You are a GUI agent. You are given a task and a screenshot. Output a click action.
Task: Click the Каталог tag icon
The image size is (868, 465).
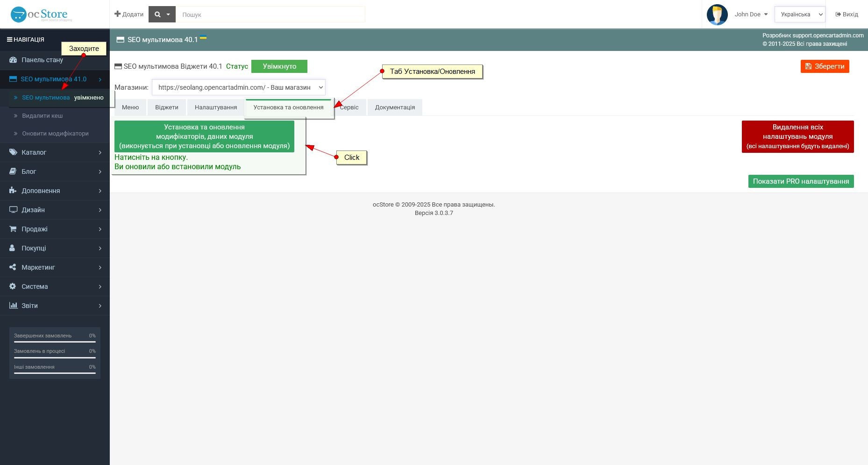pyautogui.click(x=13, y=152)
